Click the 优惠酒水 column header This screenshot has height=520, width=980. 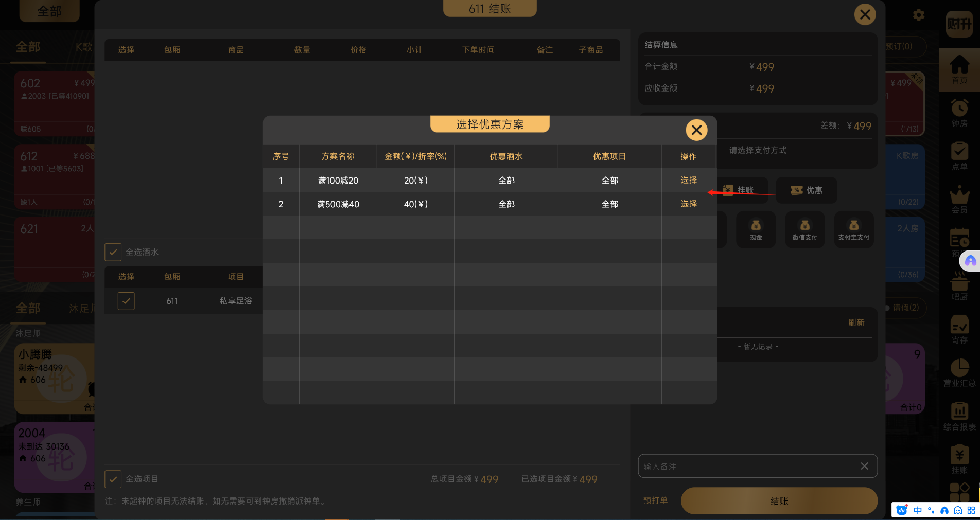click(506, 156)
